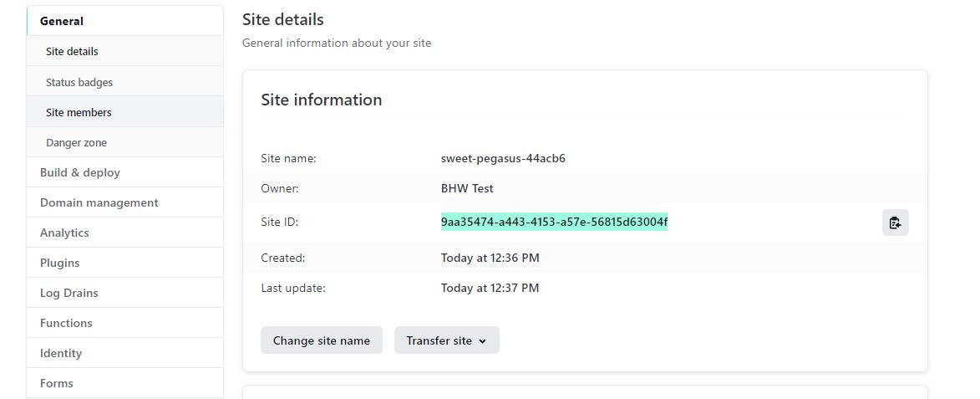Expand Build & deploy settings
The height and width of the screenshot is (399, 980).
point(125,172)
